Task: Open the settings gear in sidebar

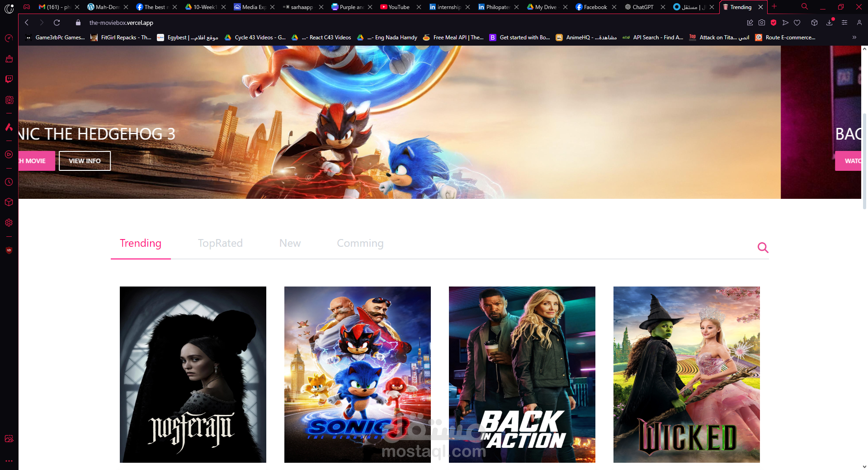Action: [x=9, y=223]
